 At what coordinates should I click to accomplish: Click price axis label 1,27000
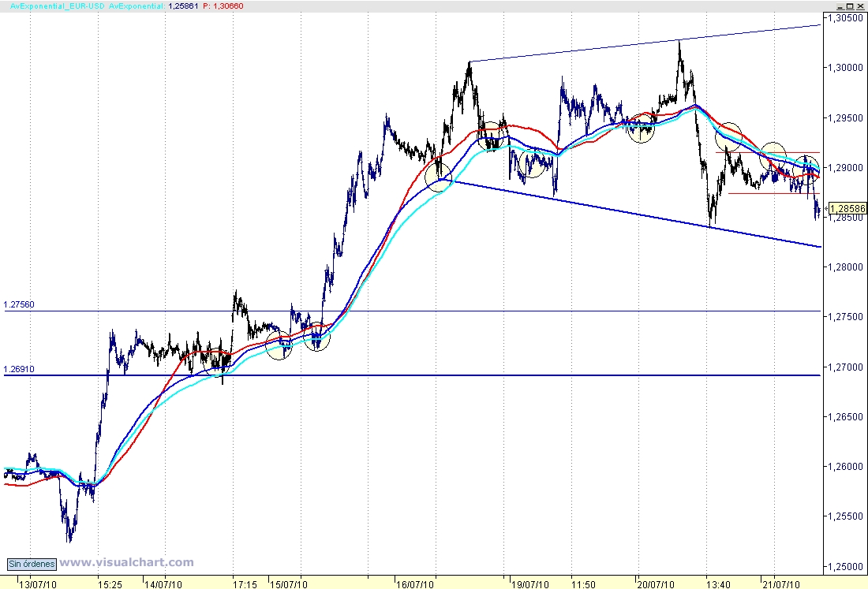tap(845, 367)
